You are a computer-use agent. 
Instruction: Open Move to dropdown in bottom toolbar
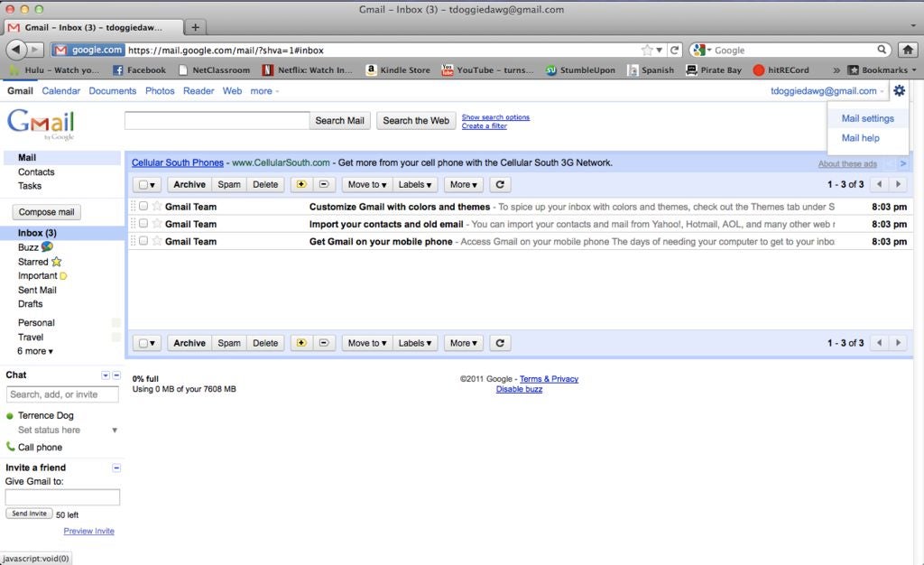click(366, 343)
